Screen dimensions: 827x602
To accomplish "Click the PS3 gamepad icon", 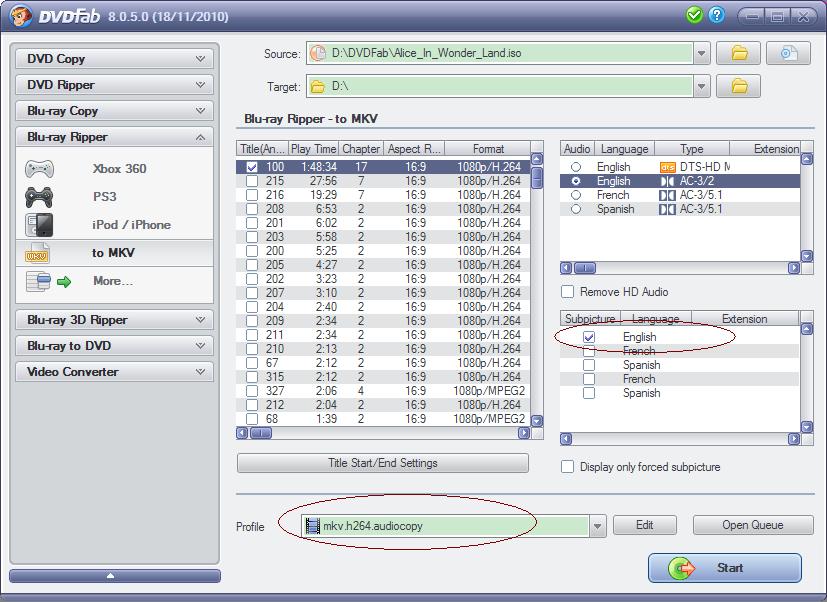I will click(39, 197).
